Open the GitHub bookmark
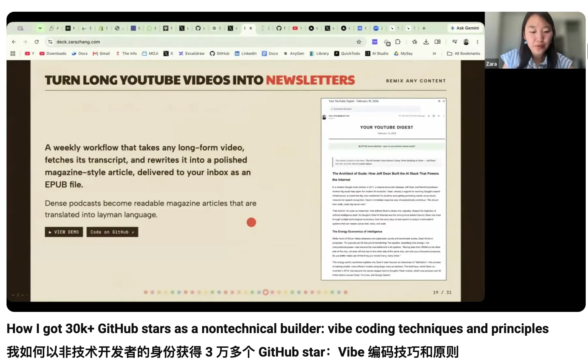The image size is (588, 364). pyautogui.click(x=220, y=53)
